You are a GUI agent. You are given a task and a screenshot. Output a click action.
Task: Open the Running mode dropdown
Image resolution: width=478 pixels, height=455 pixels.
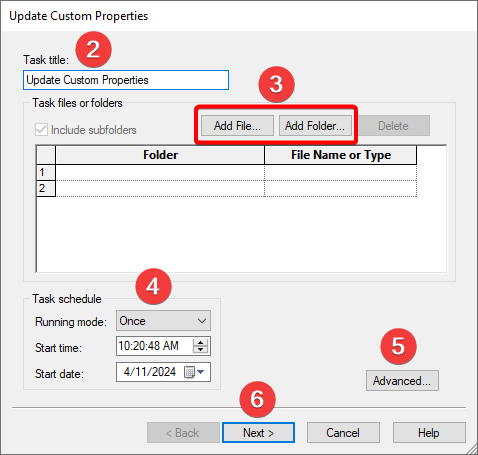pos(163,321)
